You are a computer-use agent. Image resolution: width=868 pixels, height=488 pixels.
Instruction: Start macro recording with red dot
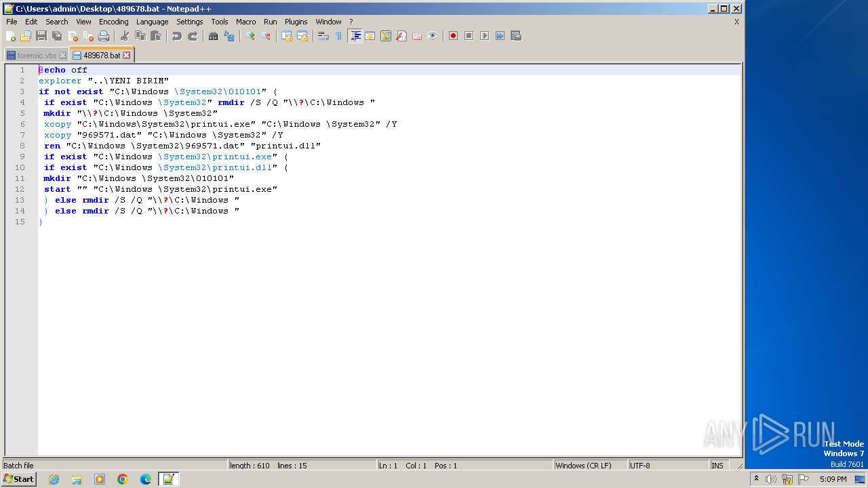tap(453, 36)
